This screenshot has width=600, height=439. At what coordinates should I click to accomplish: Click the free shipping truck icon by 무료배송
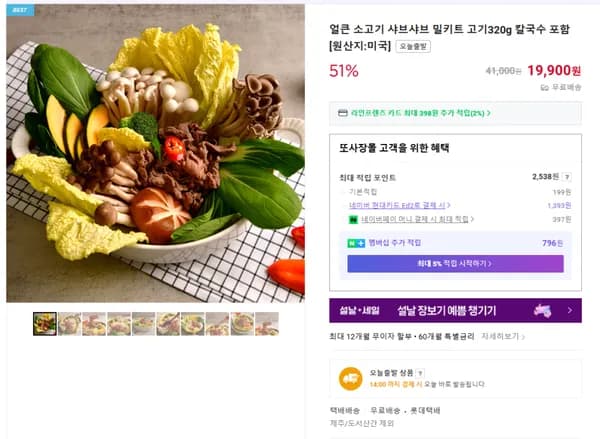point(545,87)
